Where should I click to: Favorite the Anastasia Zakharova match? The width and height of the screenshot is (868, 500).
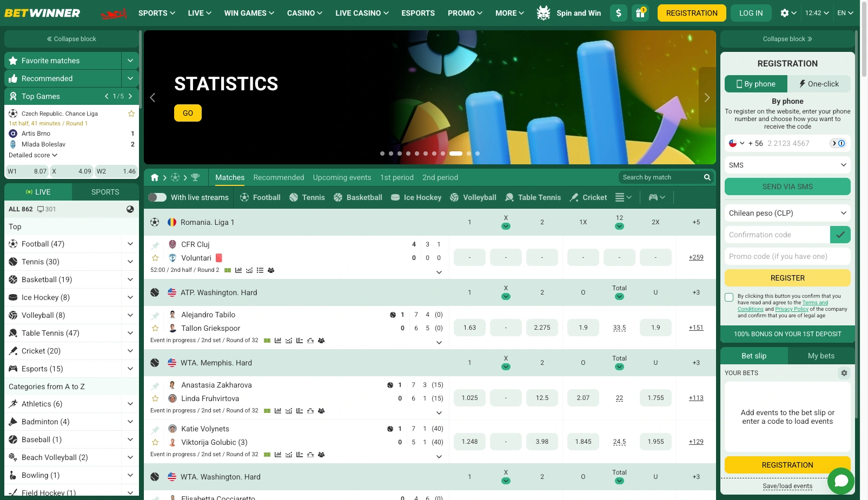coord(155,398)
